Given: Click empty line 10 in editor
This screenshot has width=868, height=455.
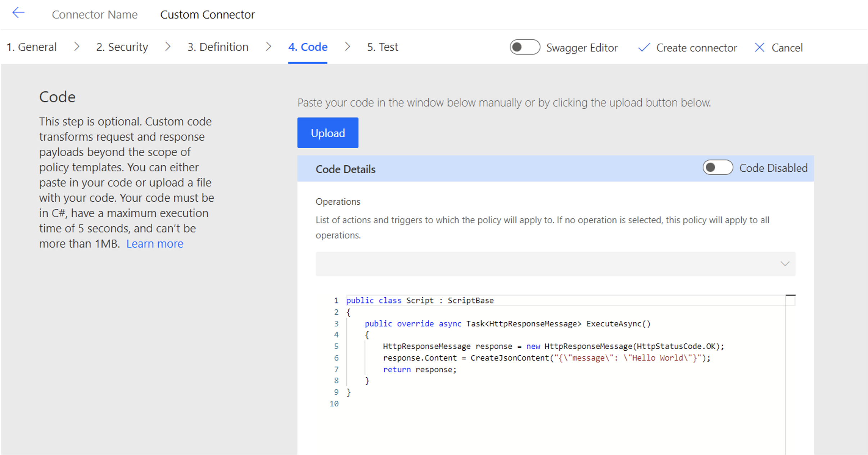Looking at the screenshot, I should pyautogui.click(x=565, y=404).
